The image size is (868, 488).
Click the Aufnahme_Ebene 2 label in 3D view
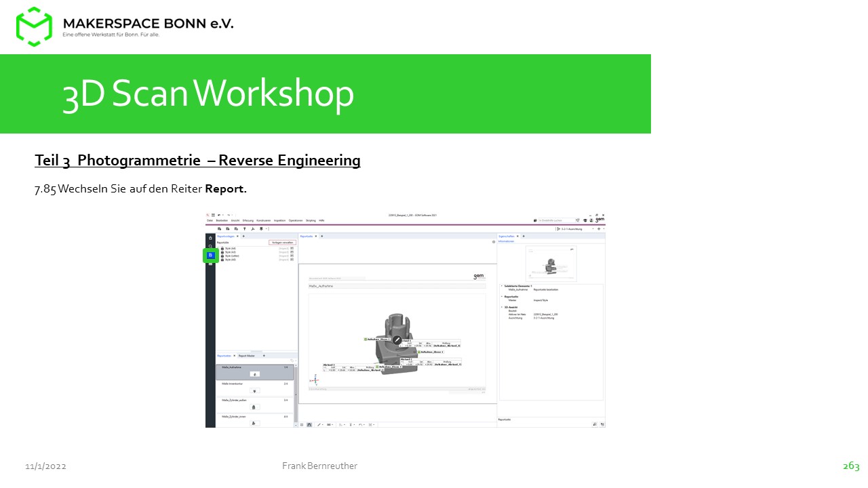click(x=377, y=339)
